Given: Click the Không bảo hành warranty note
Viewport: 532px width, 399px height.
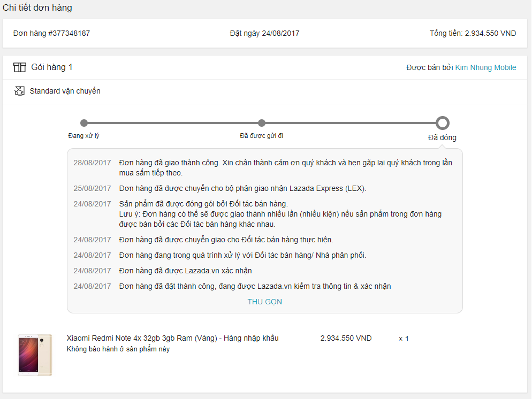Looking at the screenshot, I should point(118,349).
